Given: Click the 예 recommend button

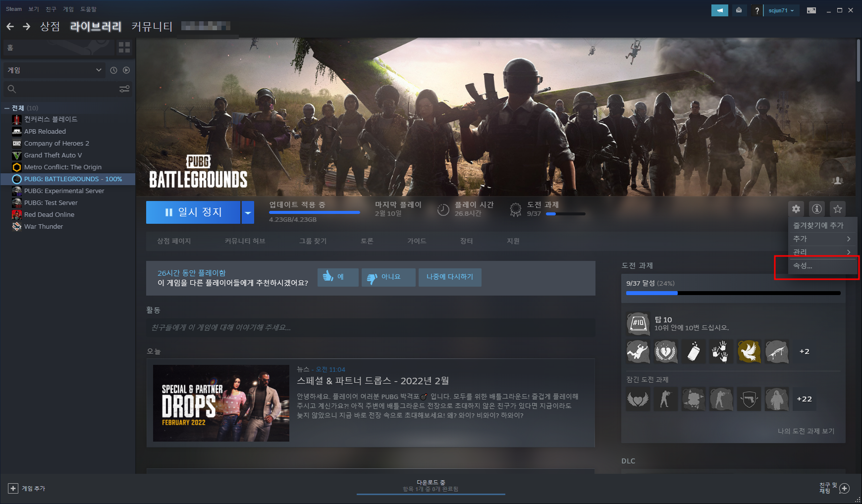Looking at the screenshot, I should tap(338, 277).
